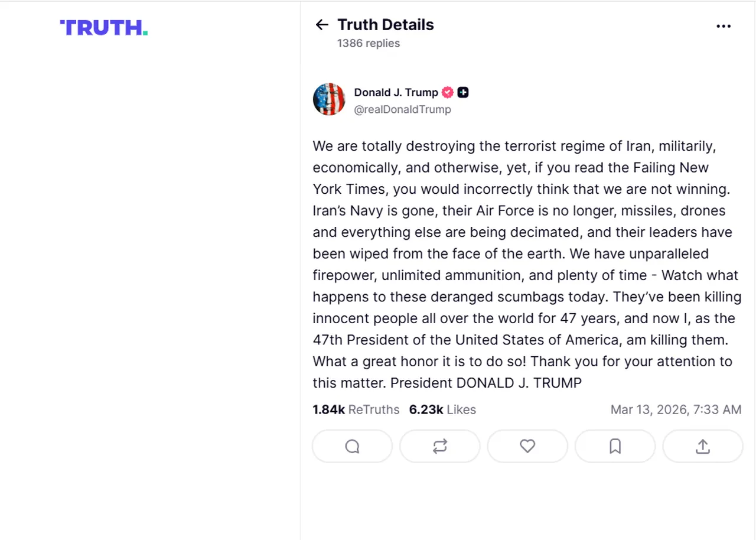Open the reply icon on the post

[x=352, y=446]
